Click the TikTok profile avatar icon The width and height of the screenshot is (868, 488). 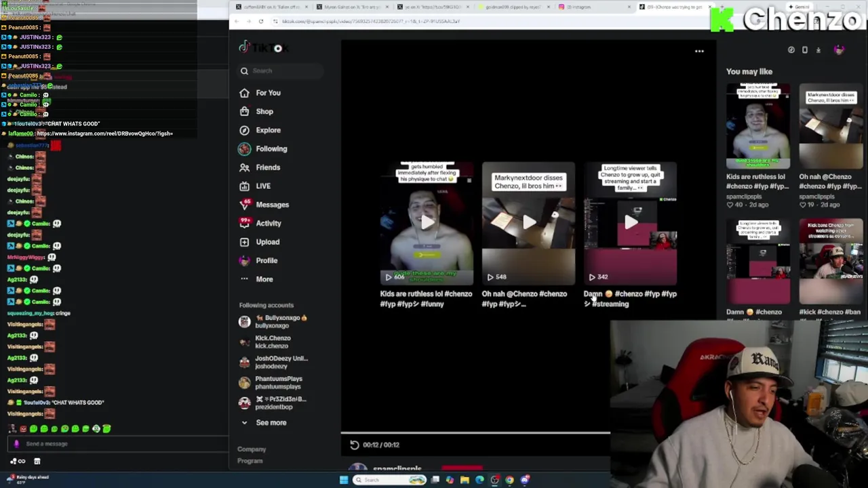[x=840, y=50]
